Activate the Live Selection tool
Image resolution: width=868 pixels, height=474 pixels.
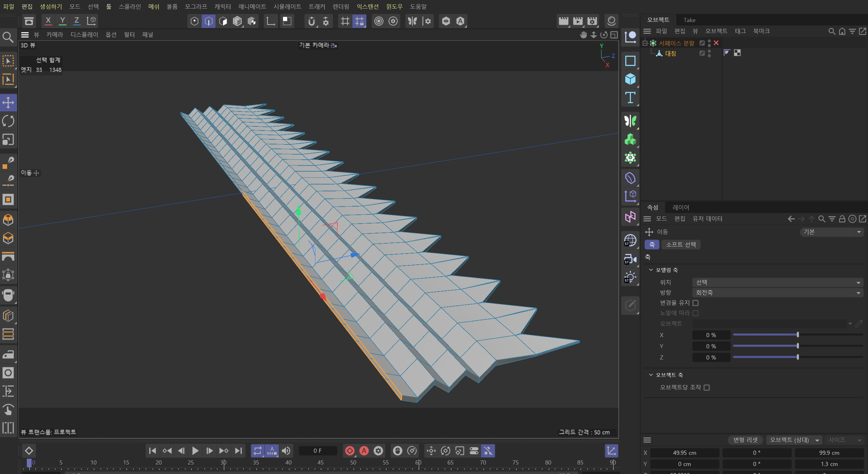(8, 61)
